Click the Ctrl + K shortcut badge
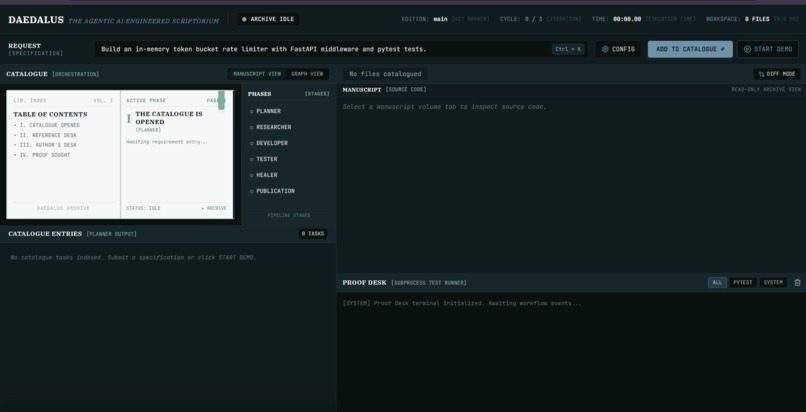This screenshot has height=412, width=806. [568, 49]
